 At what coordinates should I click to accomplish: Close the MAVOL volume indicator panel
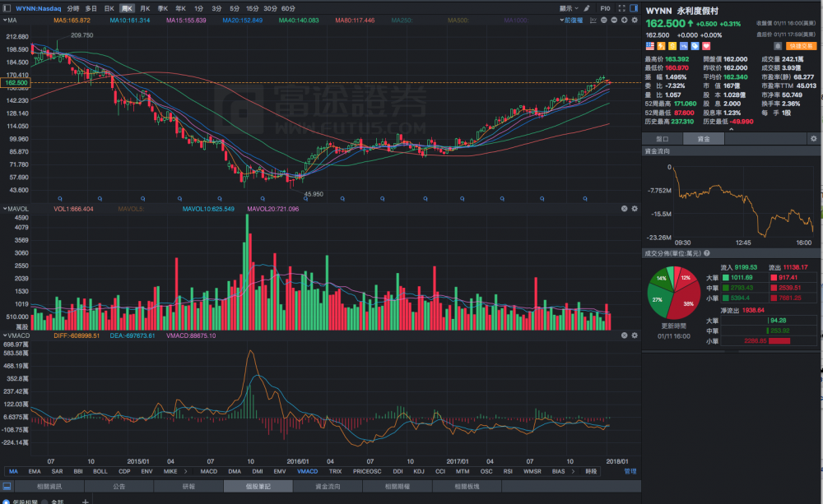[x=624, y=209]
